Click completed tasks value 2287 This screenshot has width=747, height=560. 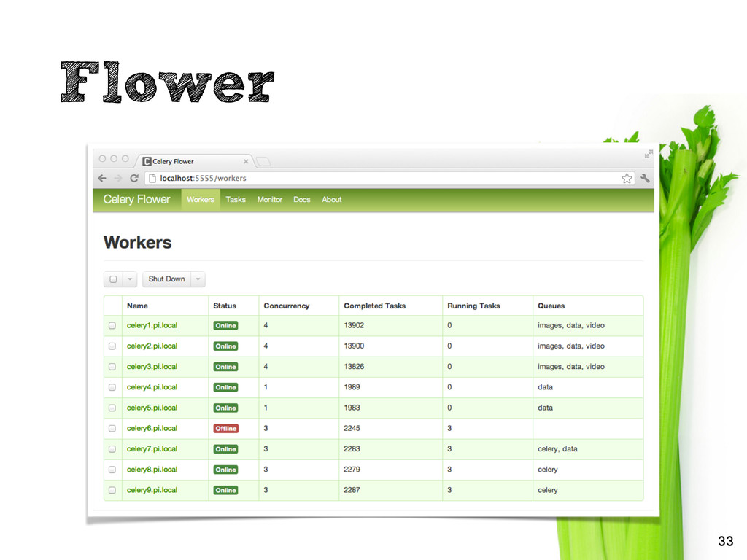(x=352, y=490)
